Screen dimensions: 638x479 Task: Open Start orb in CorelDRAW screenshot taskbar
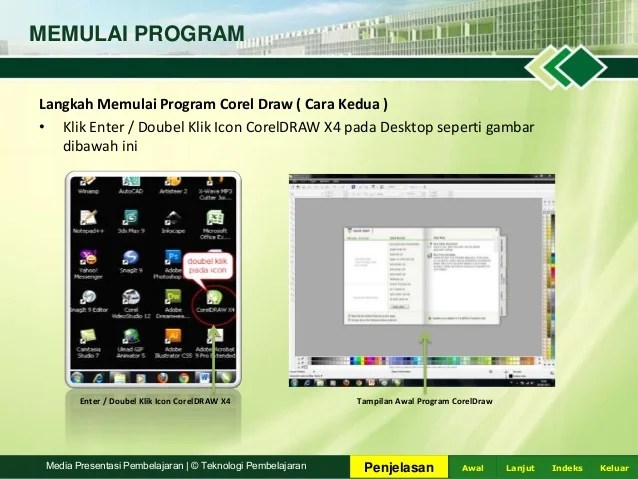(294, 383)
